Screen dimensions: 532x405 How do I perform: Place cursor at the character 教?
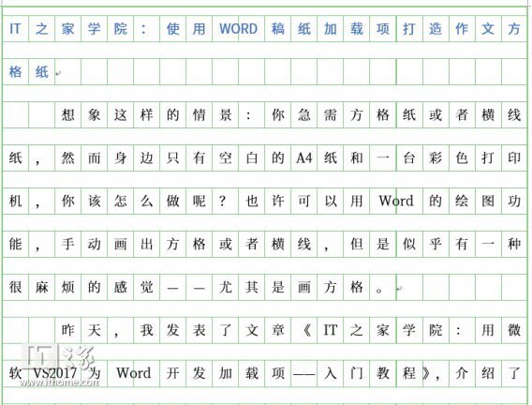[x=383, y=373]
